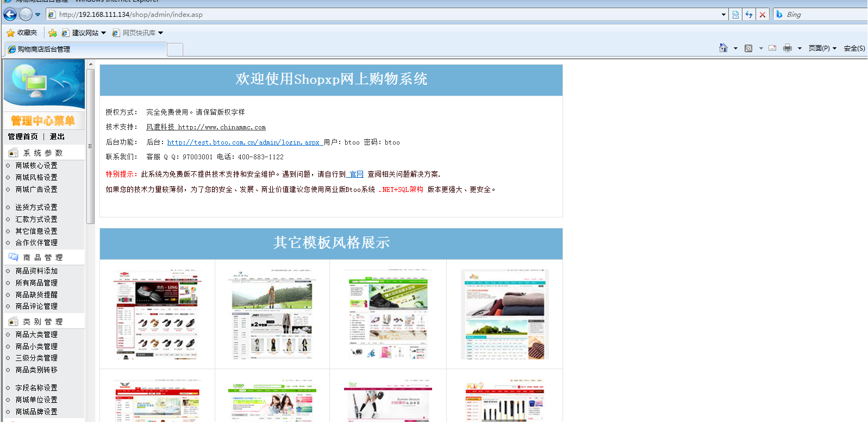Open 商品资料添加 in the sidebar
This screenshot has width=868, height=423.
36,271
